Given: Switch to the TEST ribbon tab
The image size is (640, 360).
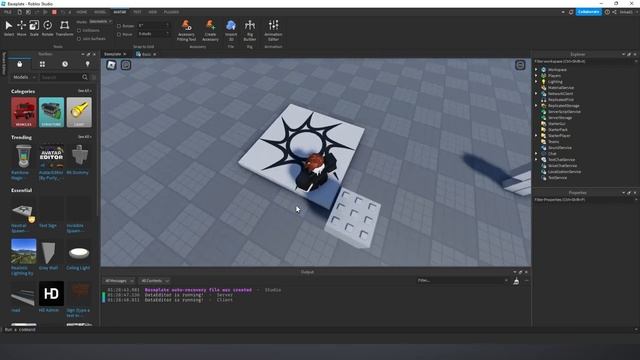Looking at the screenshot, I should tap(137, 12).
